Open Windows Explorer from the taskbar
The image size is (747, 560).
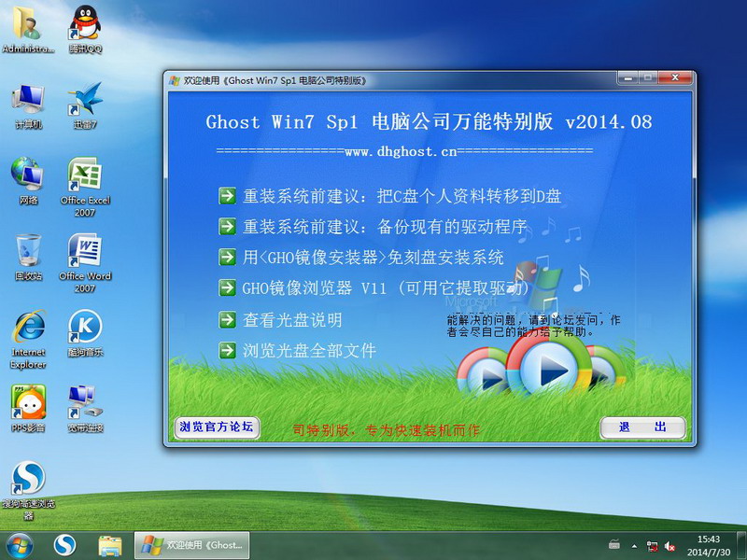(x=110, y=546)
